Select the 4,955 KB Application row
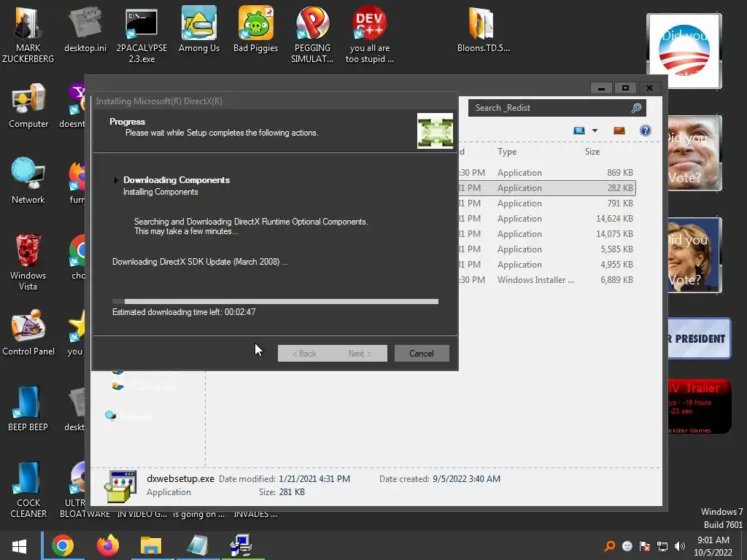The height and width of the screenshot is (560, 747). (x=547, y=264)
